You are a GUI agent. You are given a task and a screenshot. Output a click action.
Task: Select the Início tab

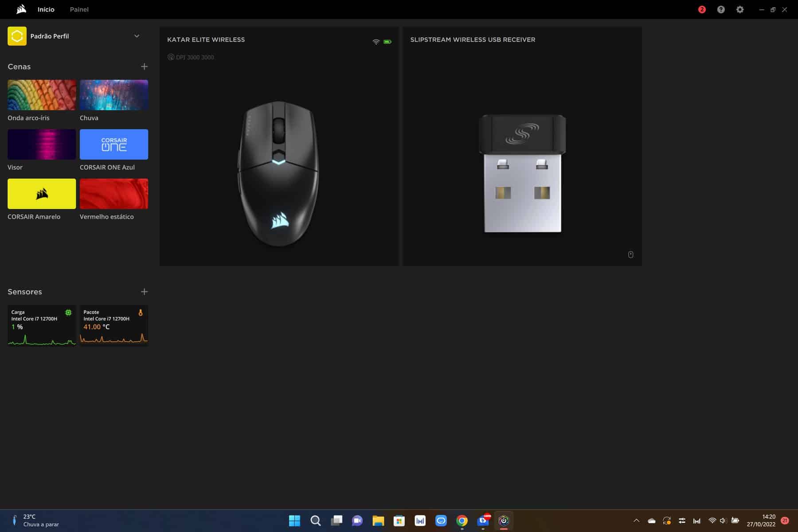click(46, 9)
